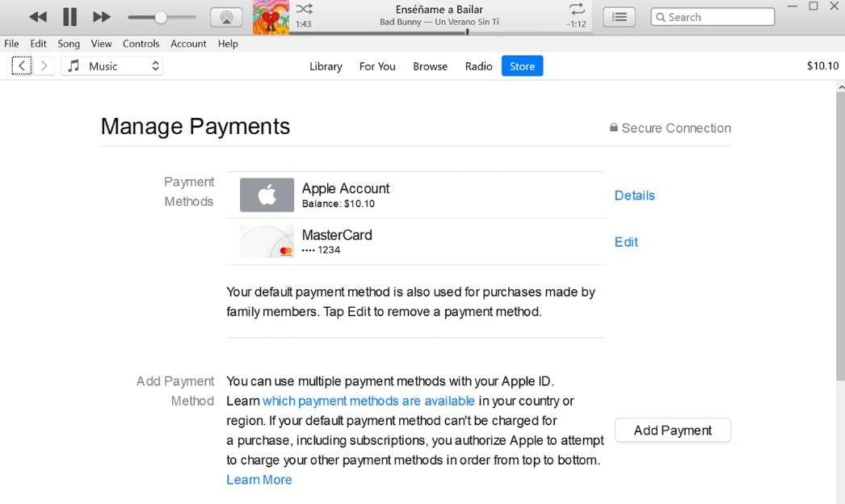Image resolution: width=845 pixels, height=504 pixels.
Task: Click the song progress bar
Action: coord(440,32)
